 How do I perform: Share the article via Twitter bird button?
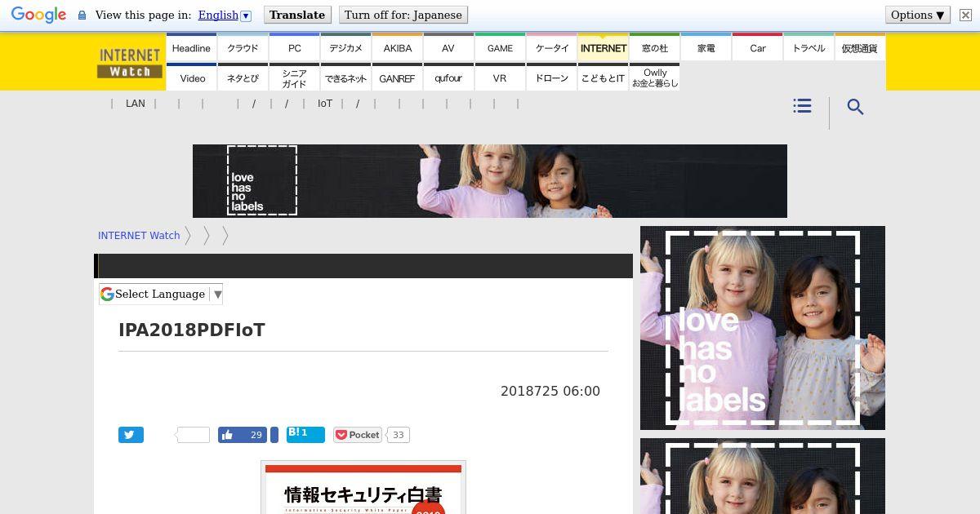click(x=131, y=435)
